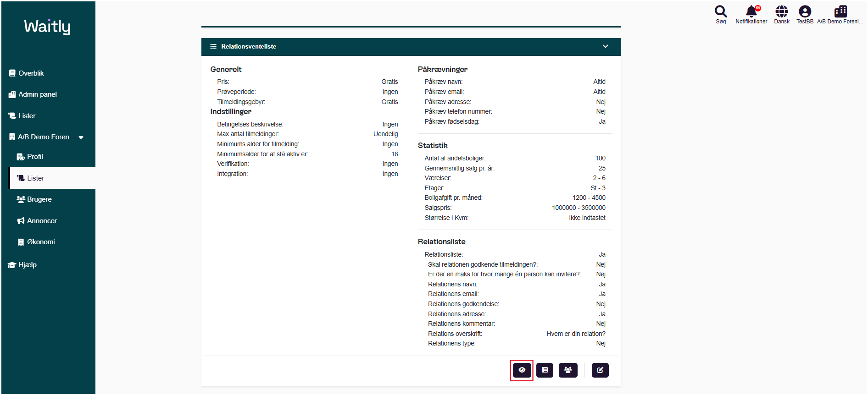Open the Søg search icon

tap(721, 14)
